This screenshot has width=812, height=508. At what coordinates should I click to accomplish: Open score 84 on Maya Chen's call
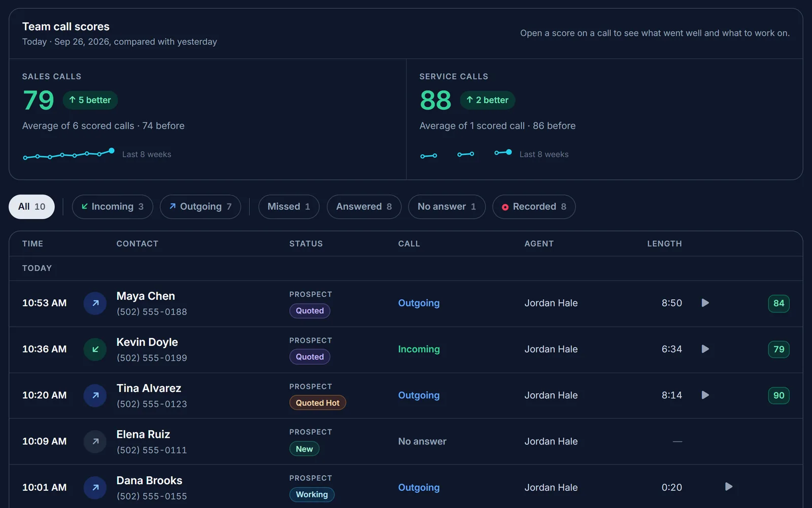pyautogui.click(x=779, y=303)
